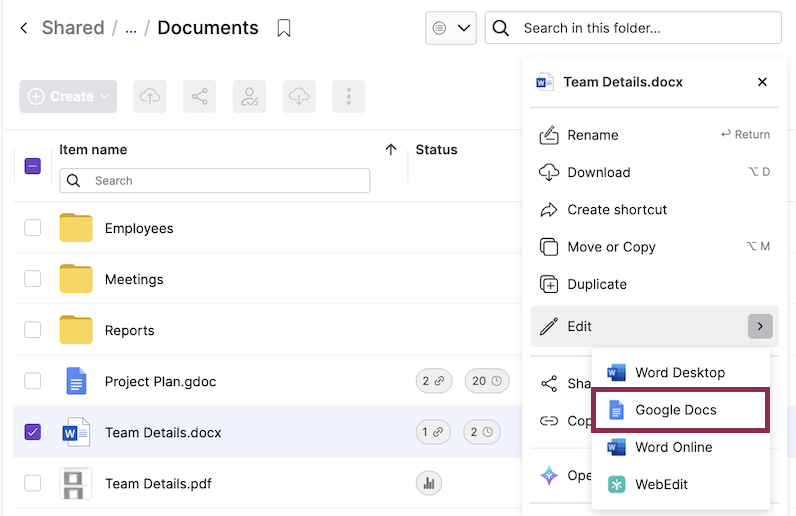Sort by Item name using arrow

coord(391,150)
